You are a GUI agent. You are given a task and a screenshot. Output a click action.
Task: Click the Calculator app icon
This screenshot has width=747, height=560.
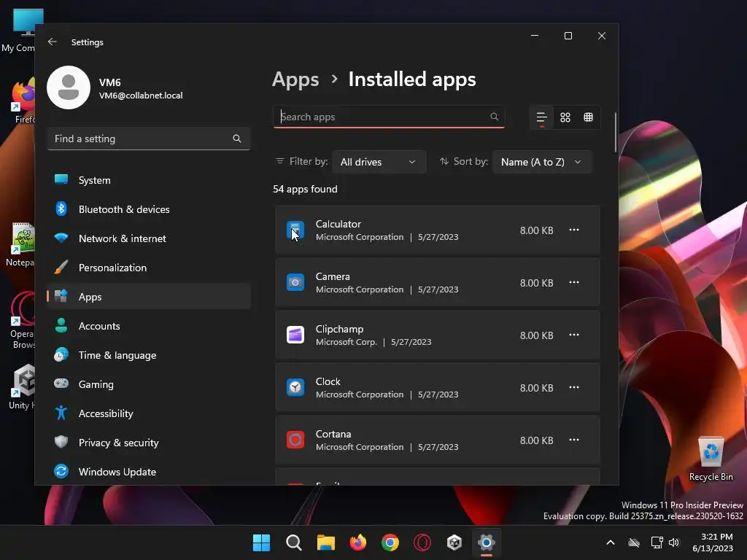(295, 230)
